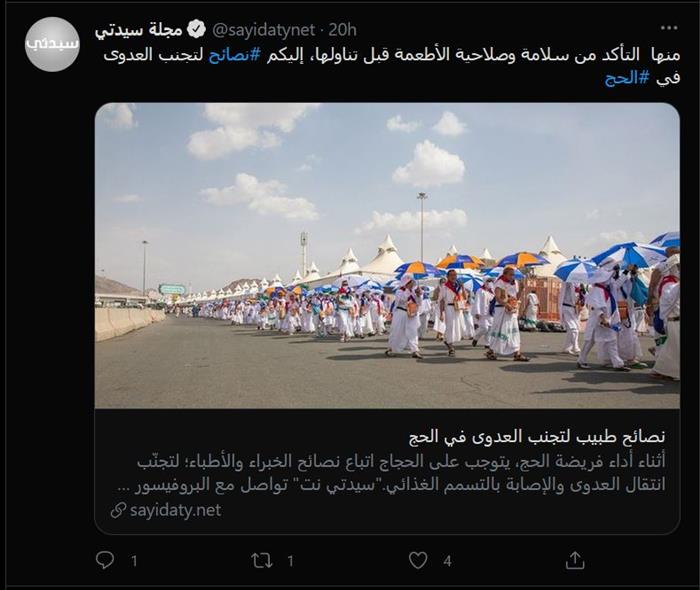Retweet this post using the retweet icon
The height and width of the screenshot is (590, 700).
coord(262,561)
